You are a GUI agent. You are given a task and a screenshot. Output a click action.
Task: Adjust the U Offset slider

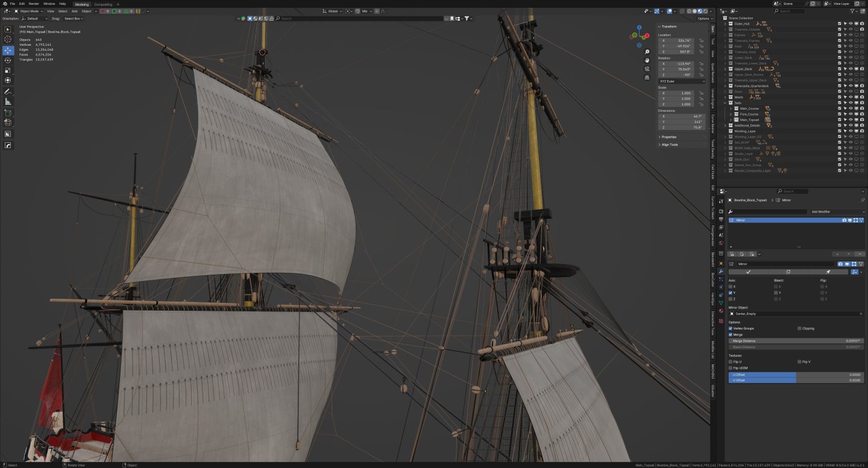(797, 375)
